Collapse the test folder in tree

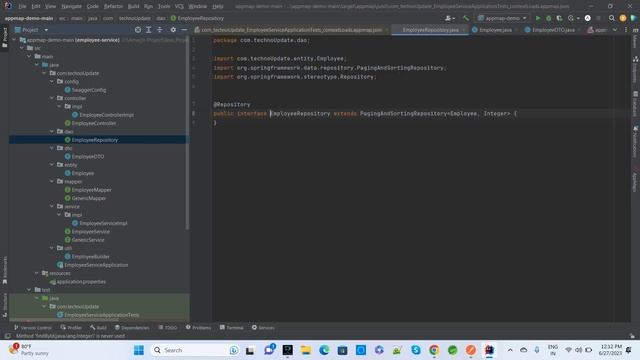(29, 290)
